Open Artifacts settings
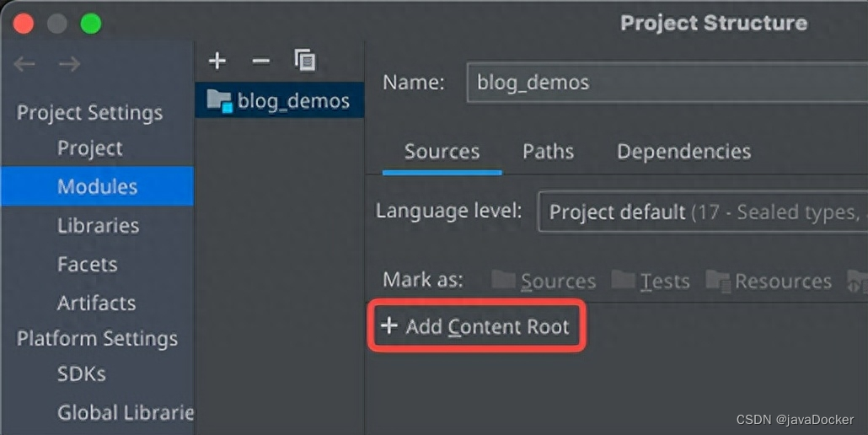This screenshot has width=868, height=435. pyautogui.click(x=96, y=303)
